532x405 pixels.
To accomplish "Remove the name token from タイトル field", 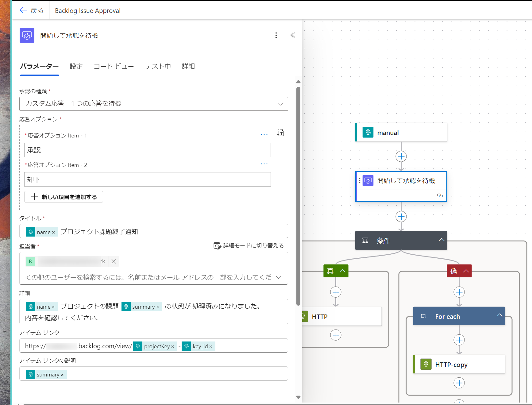I will [54, 232].
